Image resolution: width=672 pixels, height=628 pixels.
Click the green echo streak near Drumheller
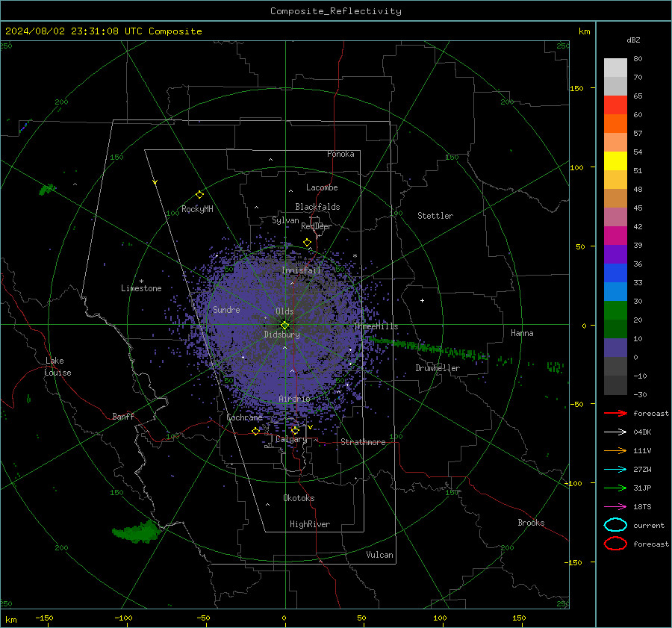coord(429,348)
